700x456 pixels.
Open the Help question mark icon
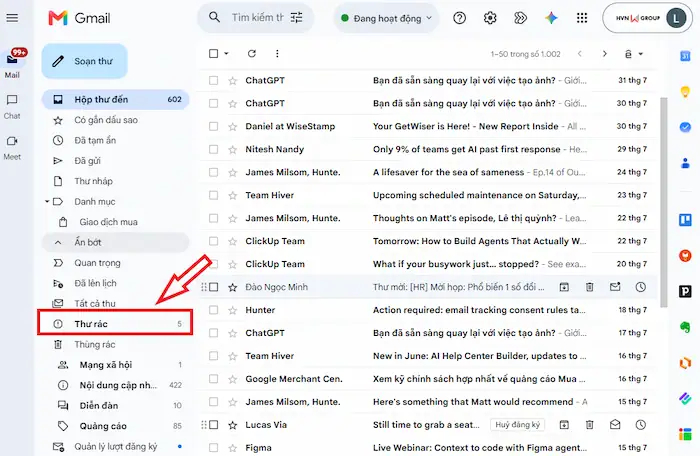point(459,18)
